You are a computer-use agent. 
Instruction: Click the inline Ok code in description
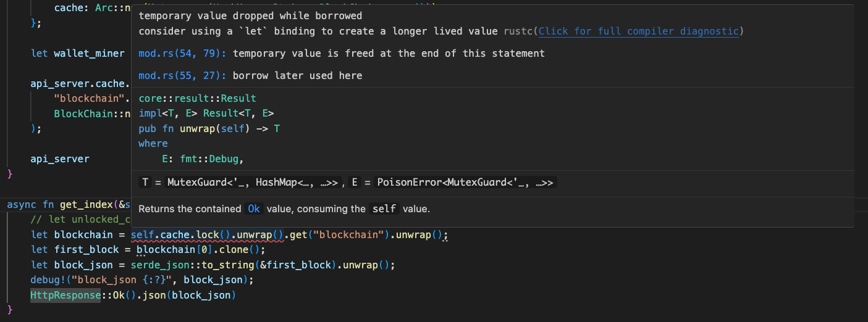pos(254,209)
